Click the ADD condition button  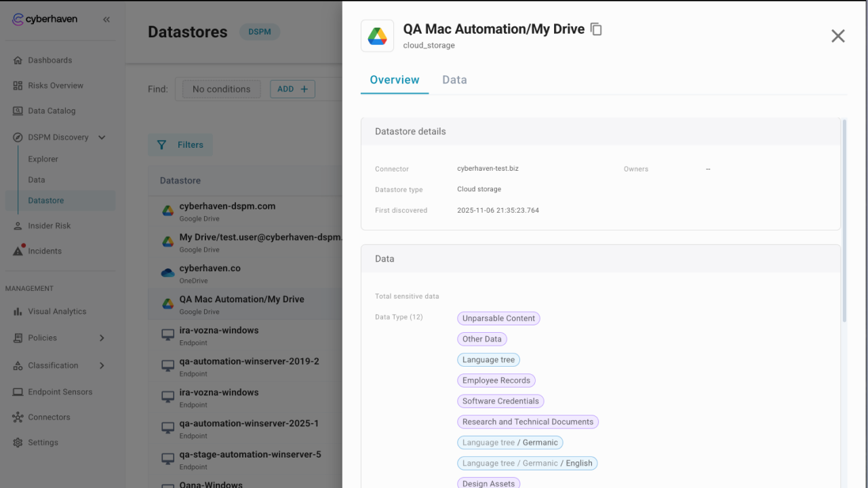click(292, 89)
